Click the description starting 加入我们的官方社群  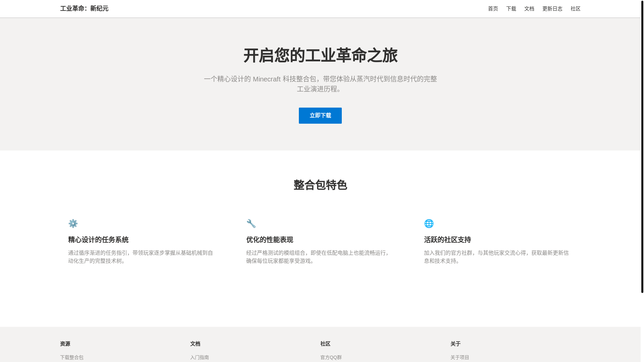coord(496,257)
